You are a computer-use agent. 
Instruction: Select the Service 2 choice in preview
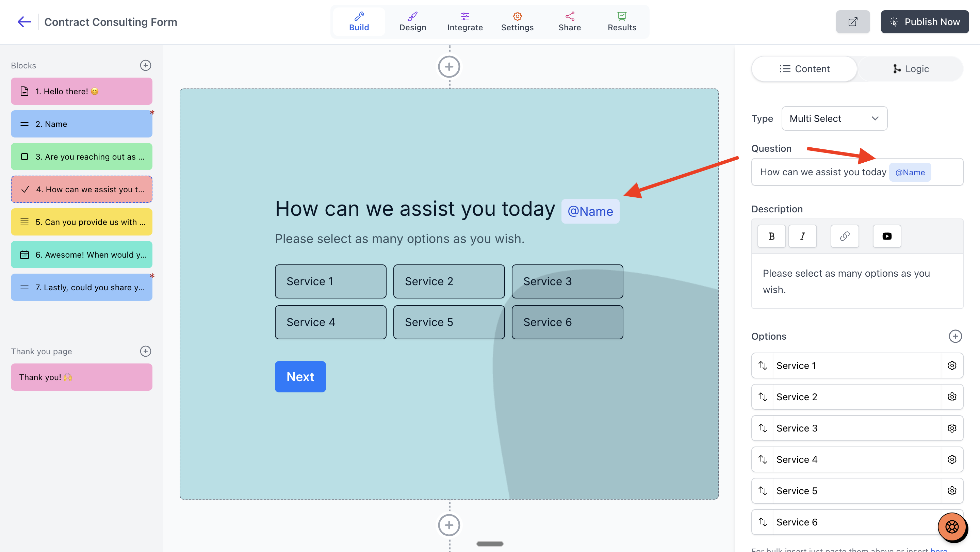point(449,281)
